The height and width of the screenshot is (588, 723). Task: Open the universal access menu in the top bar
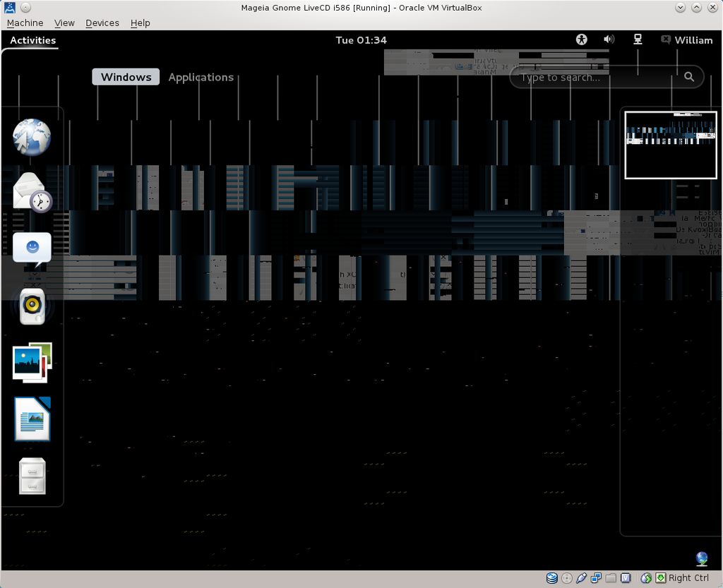[581, 40]
